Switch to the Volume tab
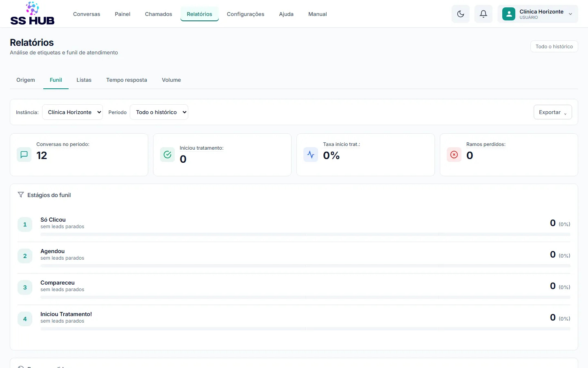Screen dimensions: 588x368 (x=171, y=80)
